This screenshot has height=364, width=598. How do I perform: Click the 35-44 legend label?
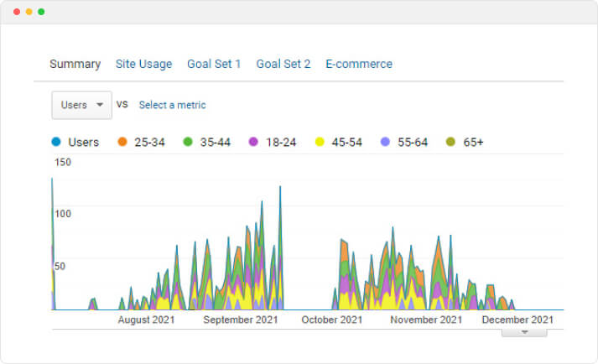[216, 143]
